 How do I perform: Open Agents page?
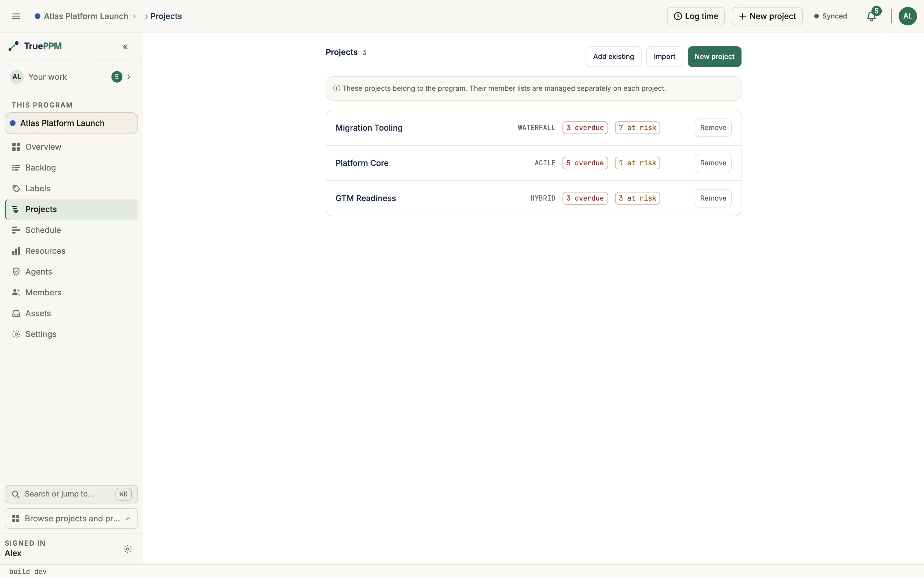click(71, 272)
